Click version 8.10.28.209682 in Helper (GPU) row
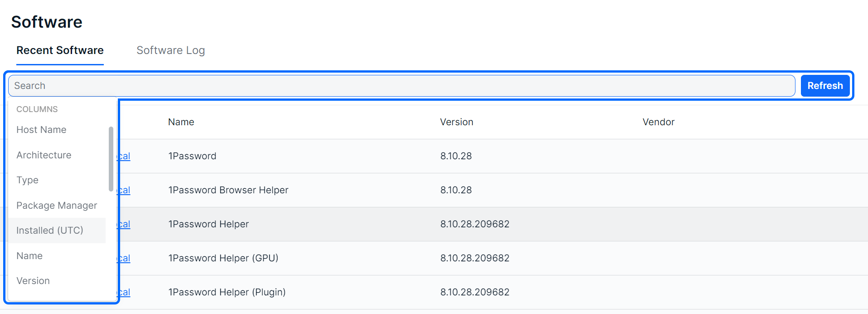The height and width of the screenshot is (314, 868). coord(475,258)
